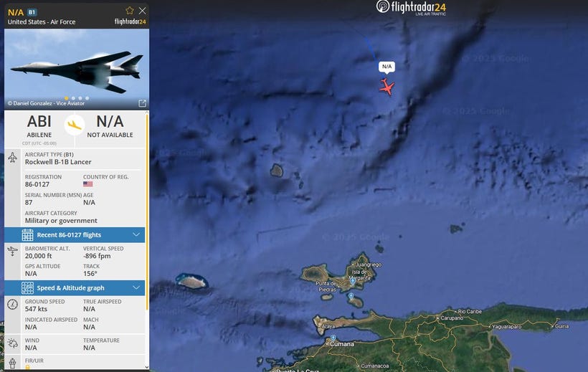Click the B-1B Lancer aircraft photo

77,70
